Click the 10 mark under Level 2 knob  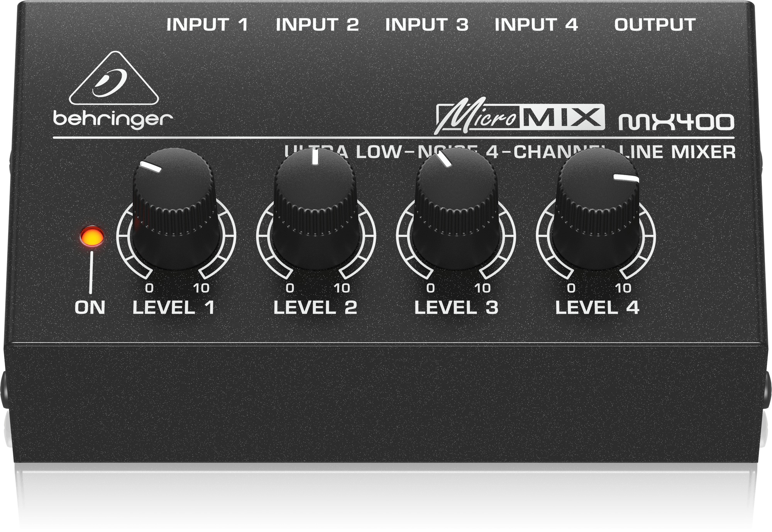pyautogui.click(x=342, y=287)
